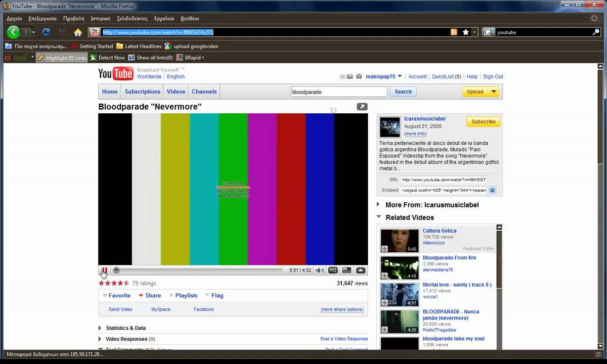Open the pop-out video icon beside the title
The height and width of the screenshot is (364, 607).
click(x=362, y=107)
